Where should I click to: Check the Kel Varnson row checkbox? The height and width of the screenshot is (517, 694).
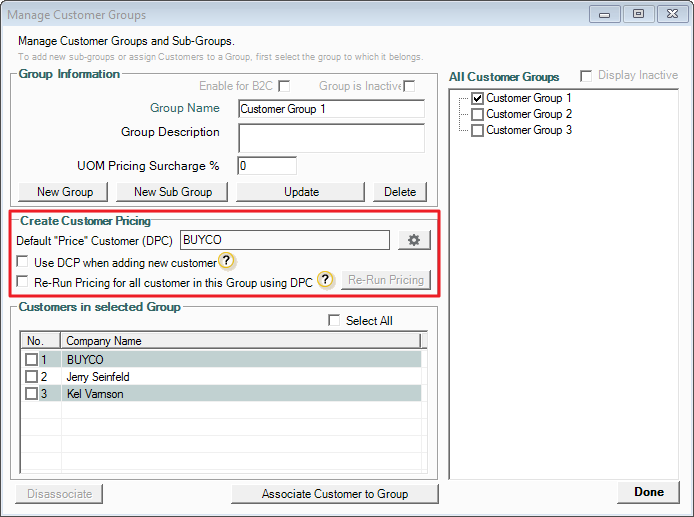point(32,394)
